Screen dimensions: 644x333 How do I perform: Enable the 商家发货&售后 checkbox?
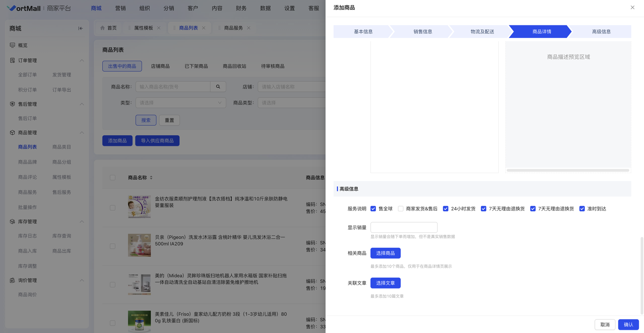click(400, 209)
